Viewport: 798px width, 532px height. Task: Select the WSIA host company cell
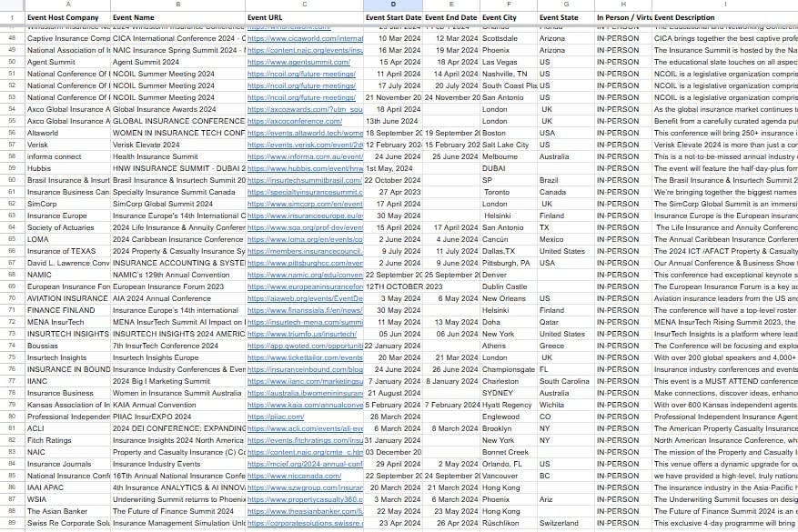[67, 499]
